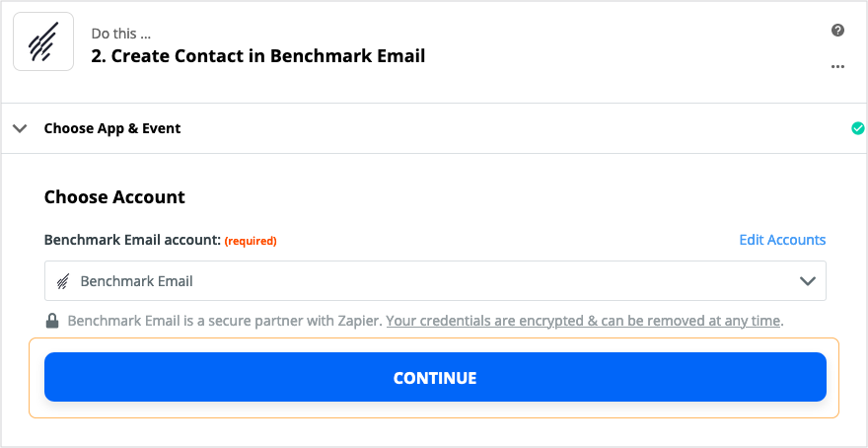The width and height of the screenshot is (868, 448).
Task: Click the Choose Account heading
Action: click(114, 197)
